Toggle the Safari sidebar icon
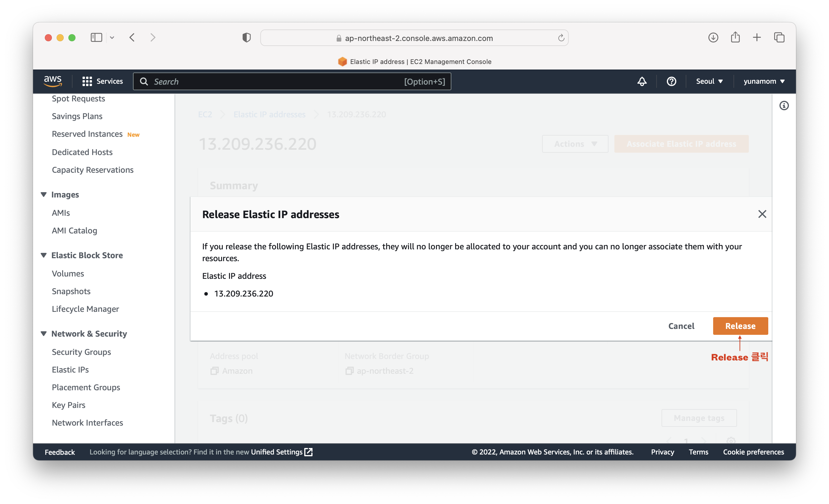Screen dimensions: 829x504 [96, 37]
